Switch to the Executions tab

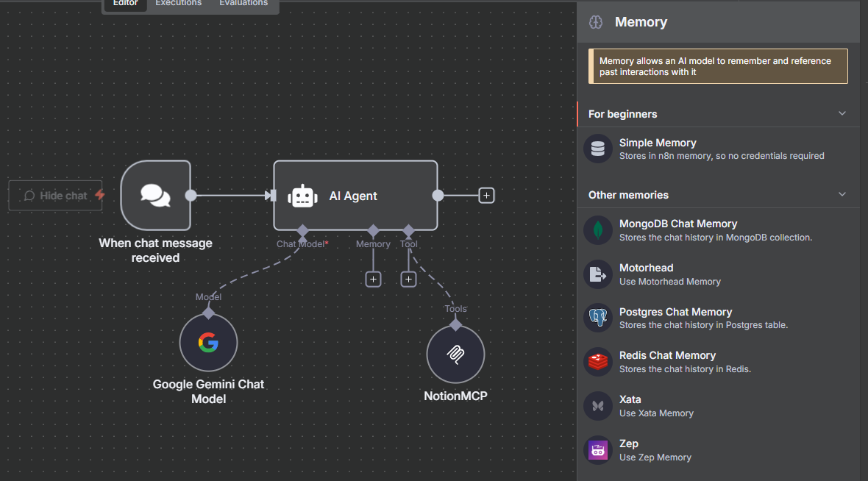[178, 3]
